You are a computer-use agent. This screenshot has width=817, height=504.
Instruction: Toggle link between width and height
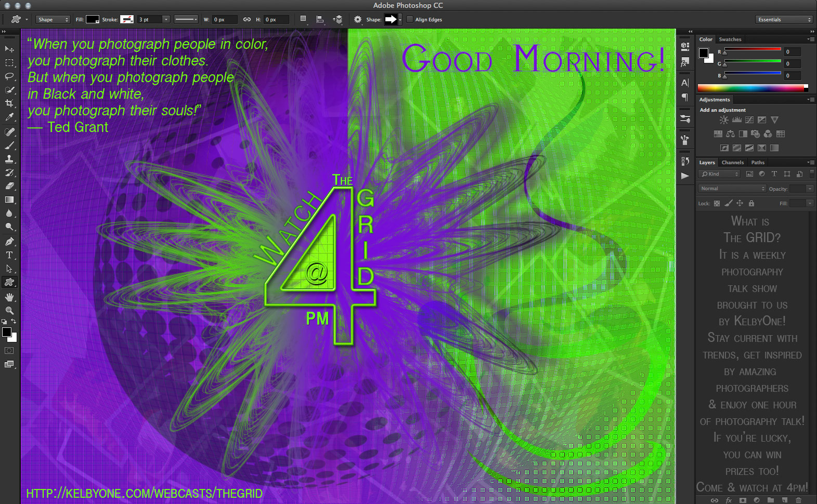coord(247,20)
